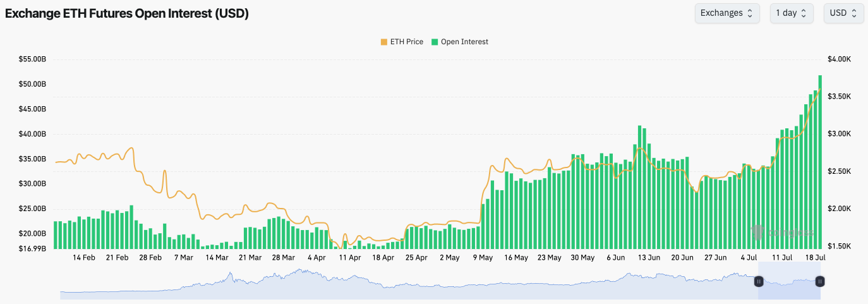Toggle the ETH Price legend series
This screenshot has height=304, width=868.
pyautogui.click(x=402, y=42)
